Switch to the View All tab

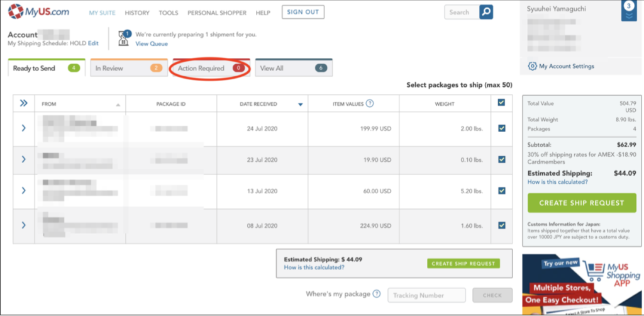(x=294, y=68)
